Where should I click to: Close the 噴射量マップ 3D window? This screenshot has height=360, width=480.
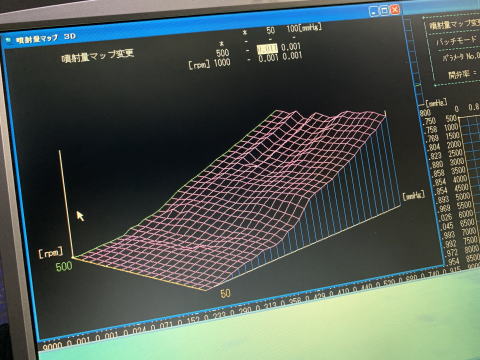point(395,9)
